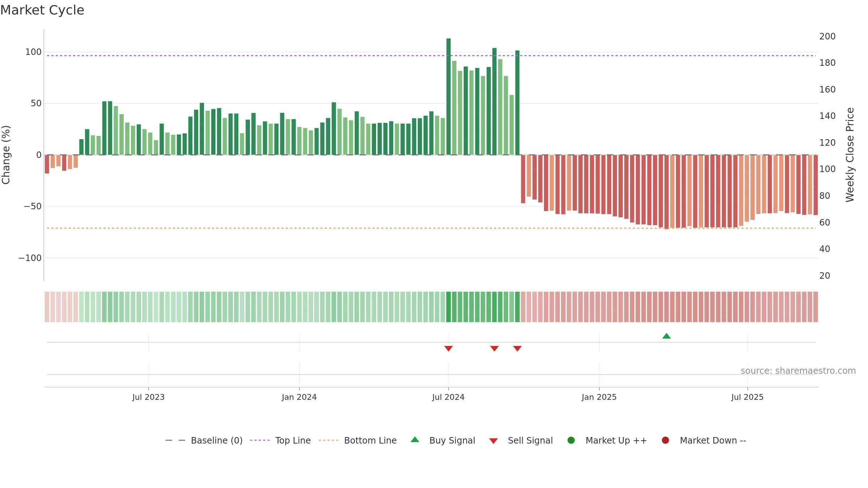Select the last red sell signal marker
868x488 pixels.
(517, 348)
